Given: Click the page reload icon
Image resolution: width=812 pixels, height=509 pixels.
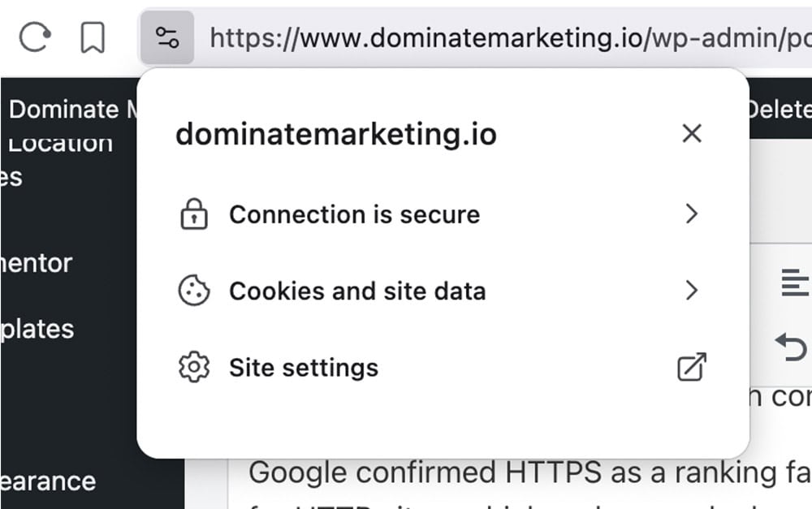Looking at the screenshot, I should tap(34, 35).
